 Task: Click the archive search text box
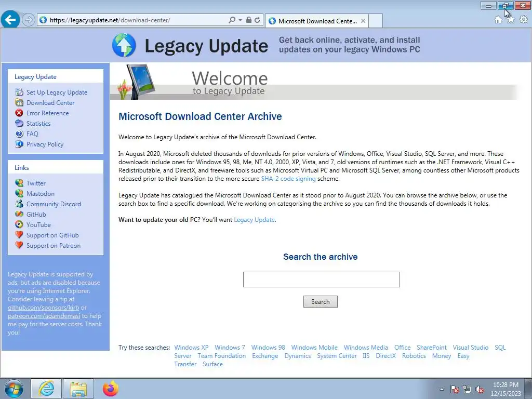(x=321, y=279)
